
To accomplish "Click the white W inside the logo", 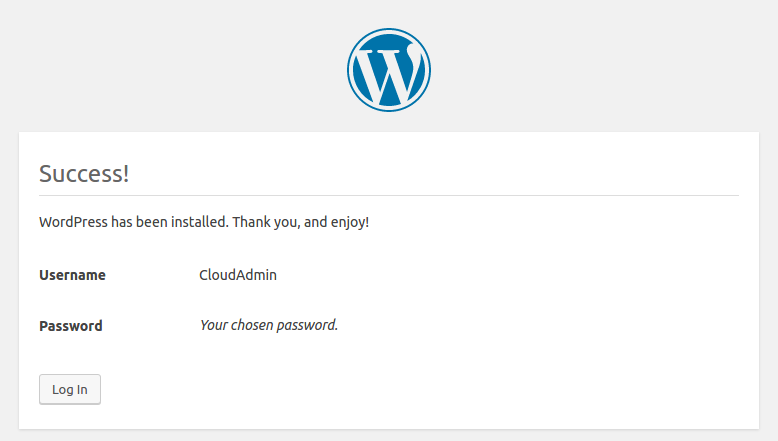I will click(389, 72).
